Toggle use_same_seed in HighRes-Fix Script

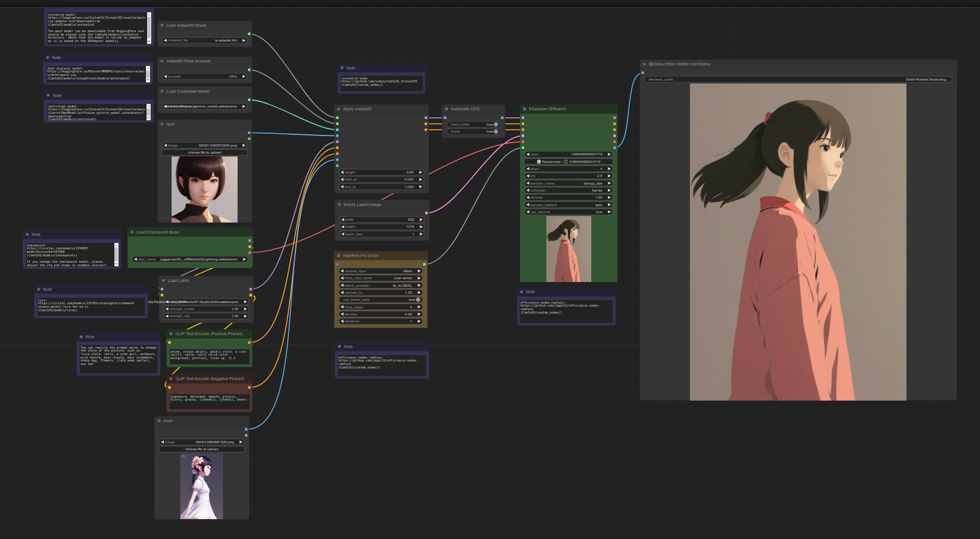[381, 300]
